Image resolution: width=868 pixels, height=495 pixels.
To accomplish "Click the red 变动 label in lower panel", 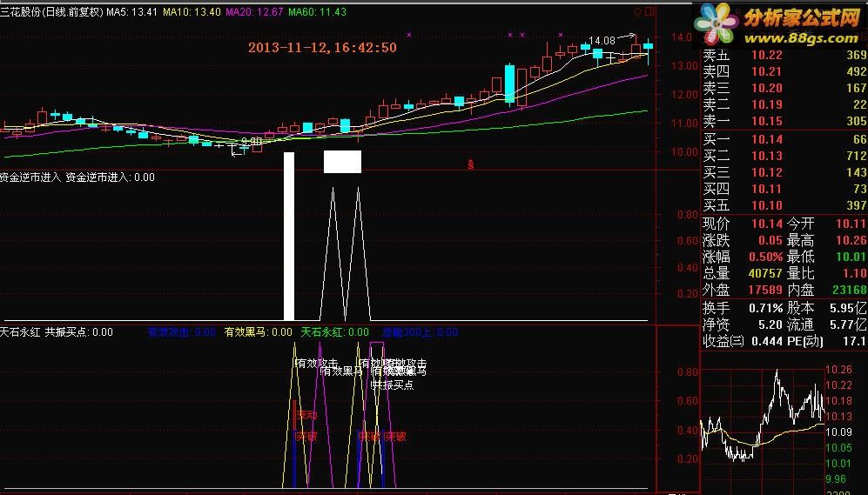I will [306, 415].
